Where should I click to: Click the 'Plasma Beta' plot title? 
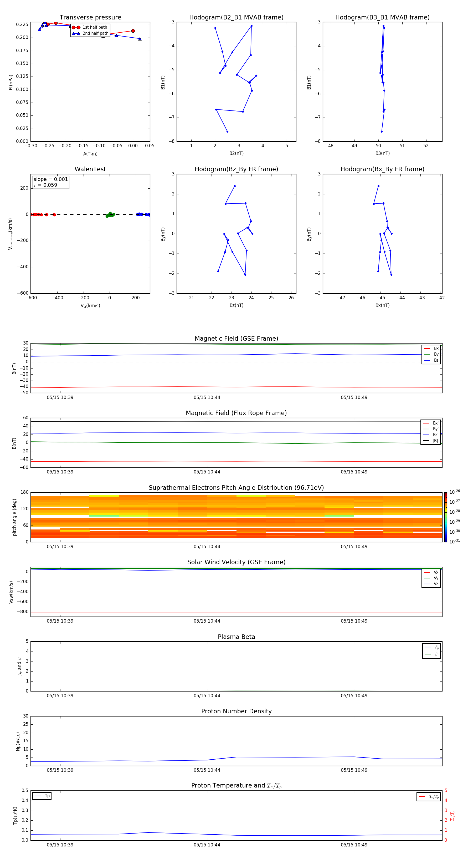coord(236,637)
